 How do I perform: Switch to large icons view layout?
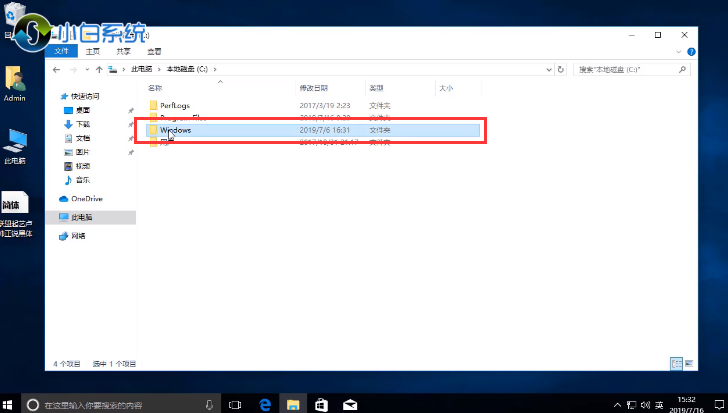689,364
